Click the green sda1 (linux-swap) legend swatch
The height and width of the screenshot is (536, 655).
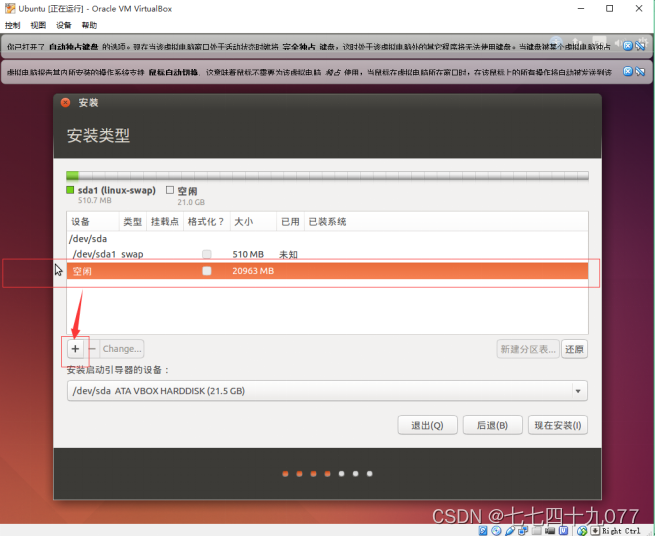pos(70,190)
